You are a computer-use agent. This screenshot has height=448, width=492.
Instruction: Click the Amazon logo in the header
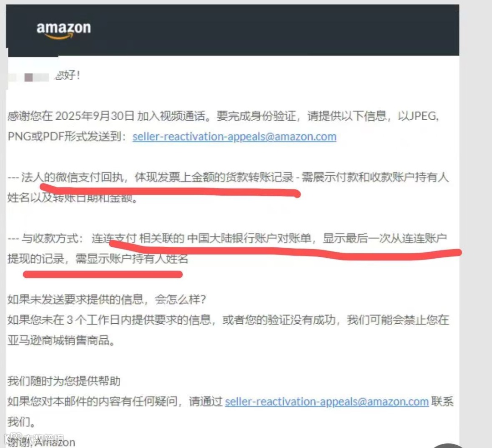point(64,31)
